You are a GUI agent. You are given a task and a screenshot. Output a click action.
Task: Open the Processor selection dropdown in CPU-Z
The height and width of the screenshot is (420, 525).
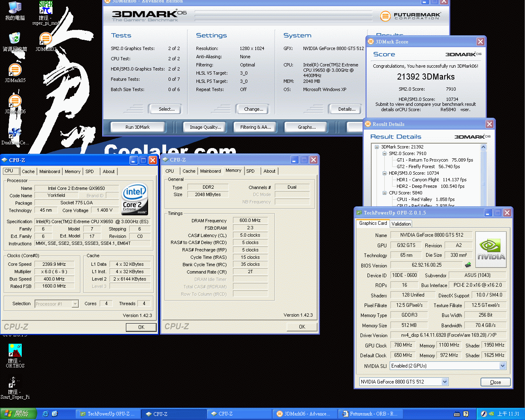[75, 304]
